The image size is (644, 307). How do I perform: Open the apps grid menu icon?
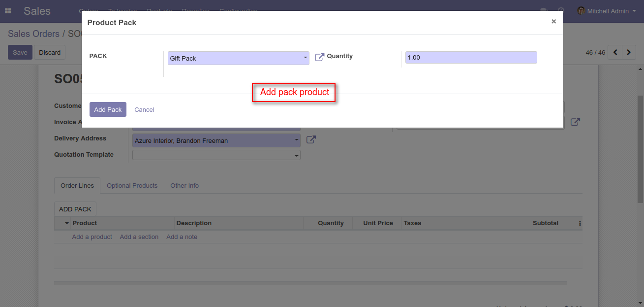coord(8,11)
